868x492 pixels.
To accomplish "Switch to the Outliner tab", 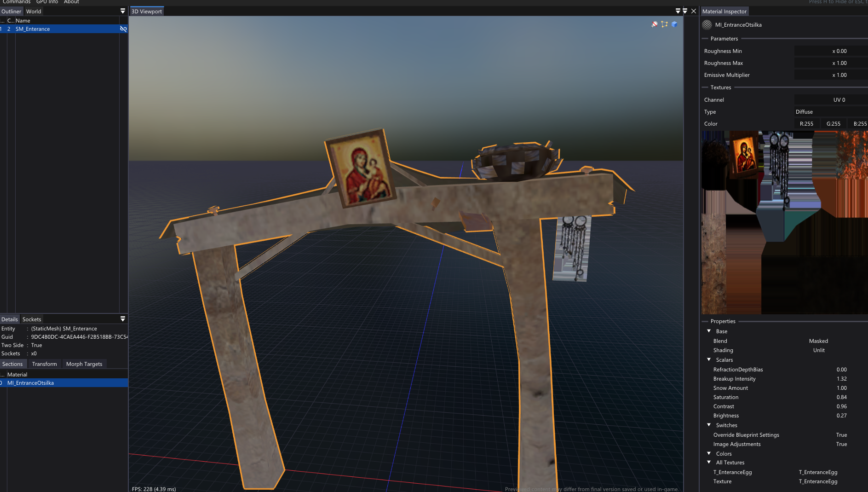I will coord(11,12).
